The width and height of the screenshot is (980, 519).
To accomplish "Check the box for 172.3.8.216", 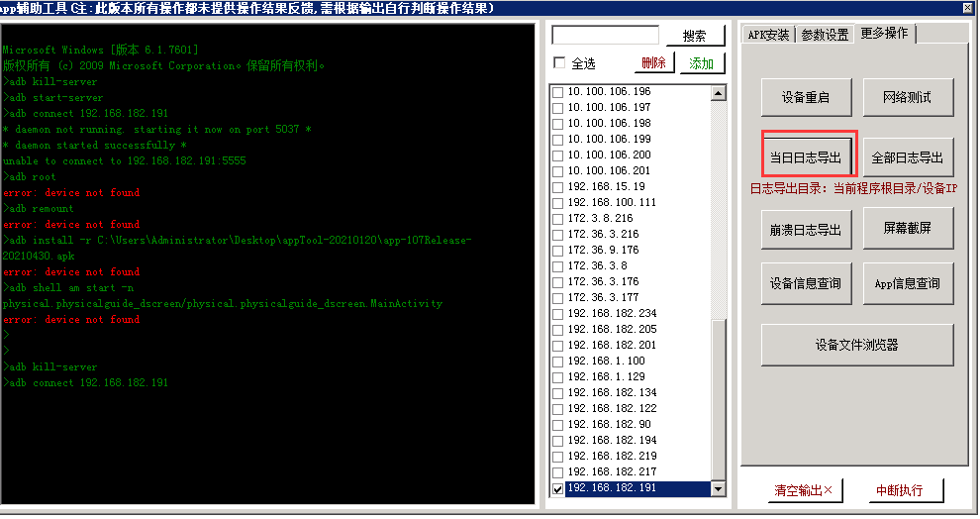I will (558, 219).
